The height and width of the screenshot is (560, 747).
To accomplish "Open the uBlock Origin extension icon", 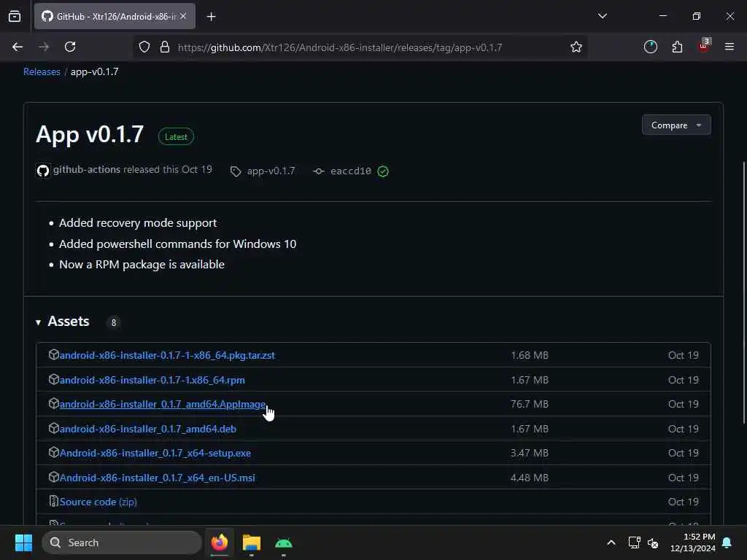I will tap(704, 46).
